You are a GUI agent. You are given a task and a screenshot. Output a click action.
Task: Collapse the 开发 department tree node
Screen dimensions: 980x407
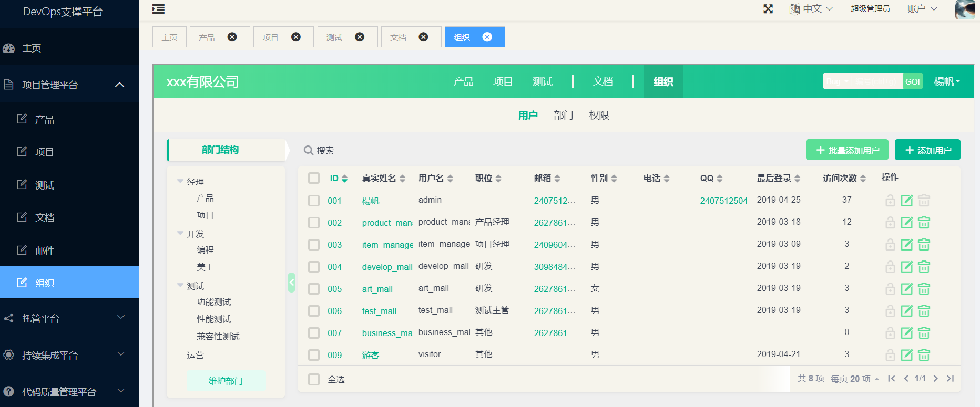pos(180,233)
